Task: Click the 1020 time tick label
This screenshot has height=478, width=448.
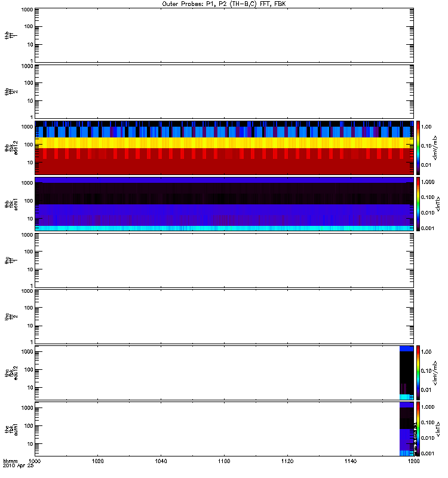Action: point(98,461)
